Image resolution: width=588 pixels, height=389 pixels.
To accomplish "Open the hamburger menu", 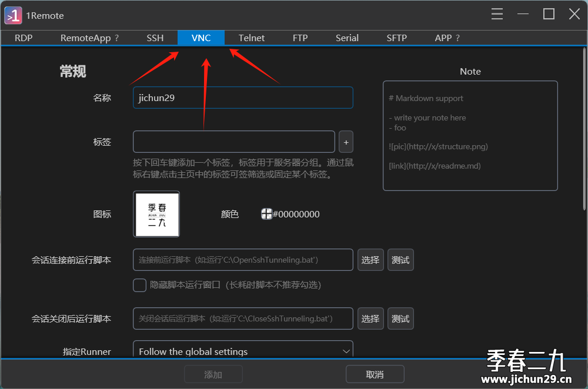I will pyautogui.click(x=497, y=15).
